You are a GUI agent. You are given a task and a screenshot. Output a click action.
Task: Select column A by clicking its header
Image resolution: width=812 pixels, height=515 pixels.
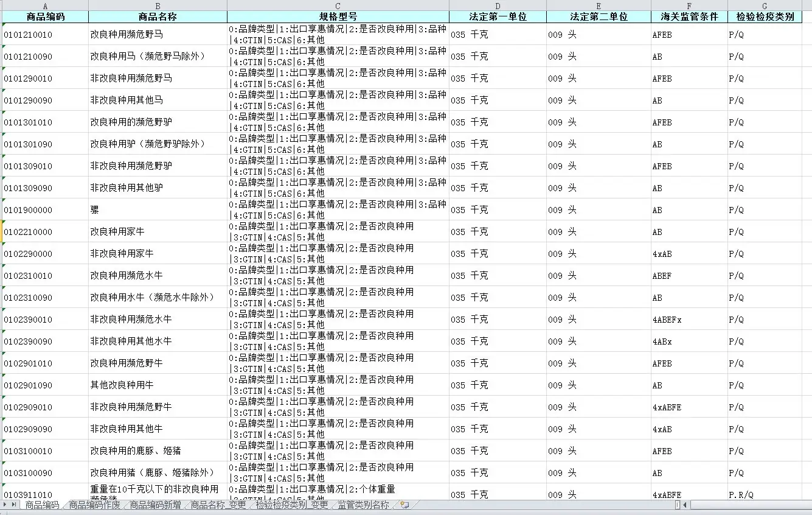pos(45,5)
